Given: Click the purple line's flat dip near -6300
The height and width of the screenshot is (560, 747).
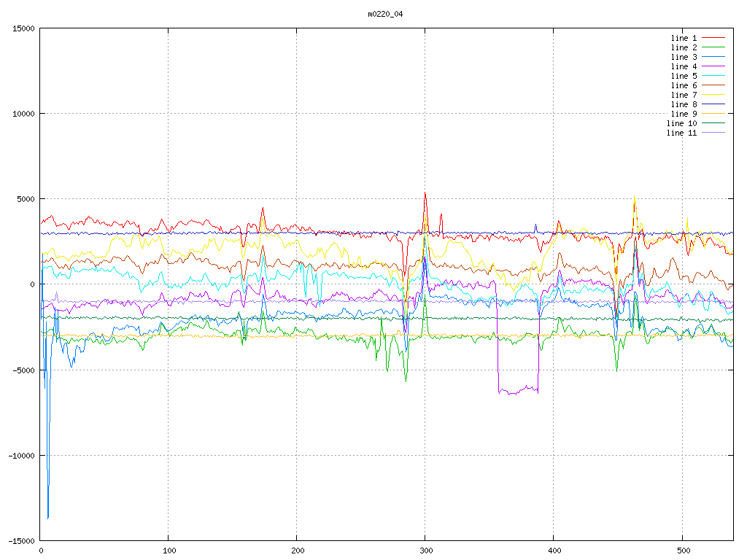Looking at the screenshot, I should pyautogui.click(x=519, y=390).
